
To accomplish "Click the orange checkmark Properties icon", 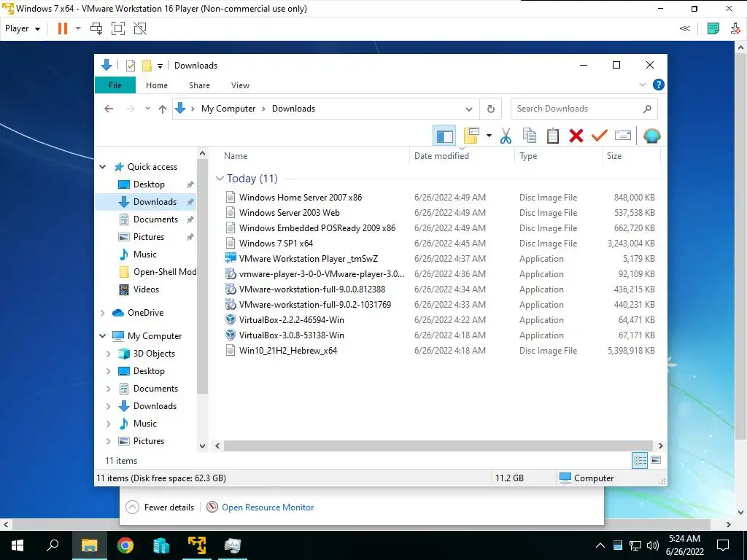I will pyautogui.click(x=600, y=136).
